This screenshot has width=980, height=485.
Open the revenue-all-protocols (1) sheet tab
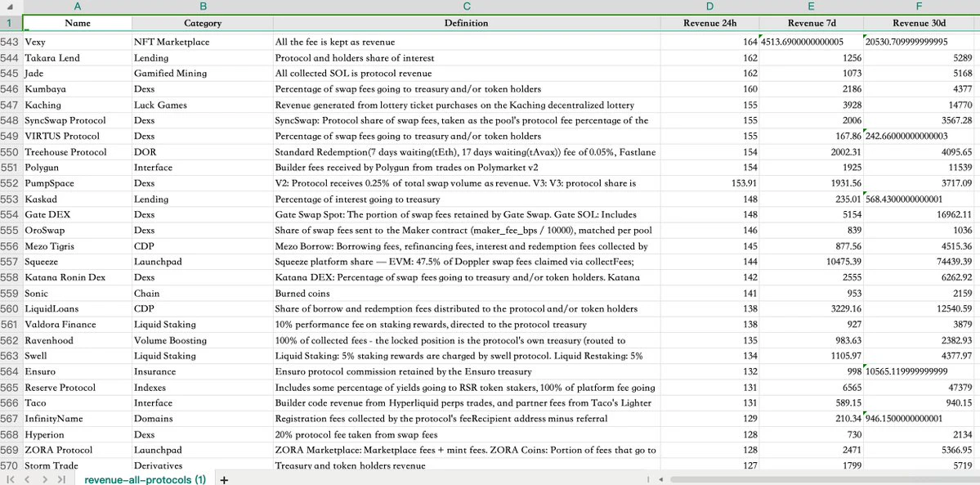point(145,480)
